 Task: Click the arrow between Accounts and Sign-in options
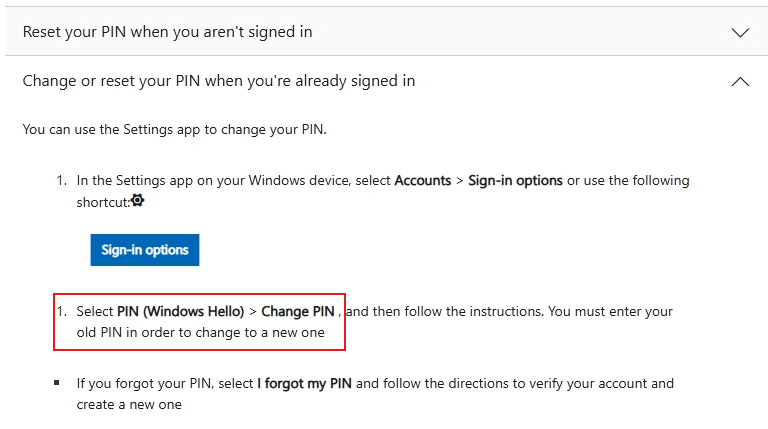pos(459,181)
